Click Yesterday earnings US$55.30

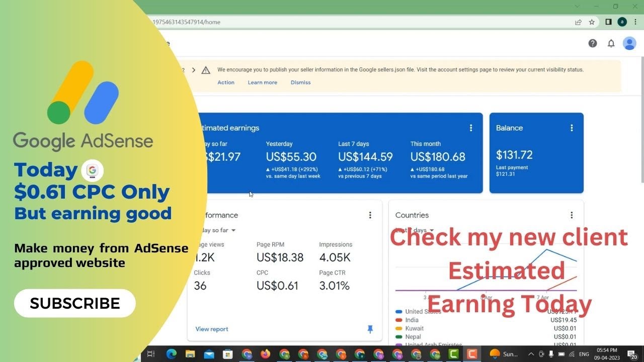coord(291,157)
